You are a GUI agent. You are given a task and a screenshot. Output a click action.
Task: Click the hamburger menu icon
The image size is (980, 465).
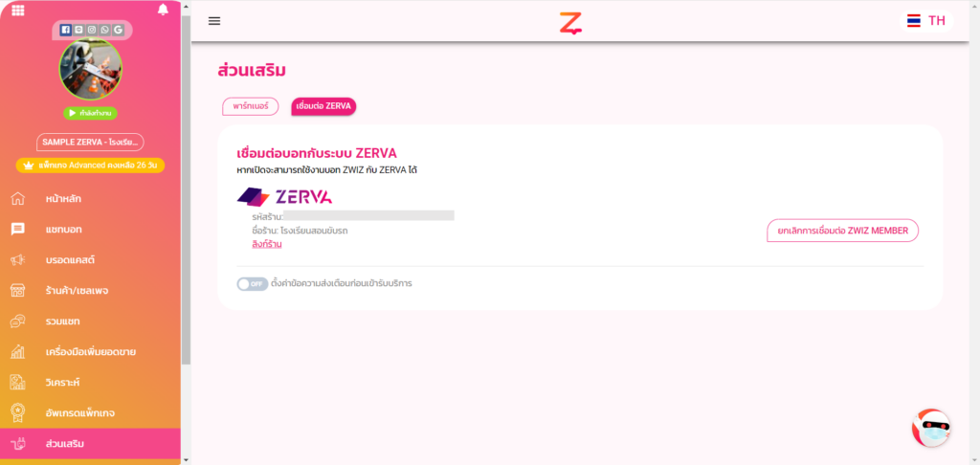coord(214,21)
